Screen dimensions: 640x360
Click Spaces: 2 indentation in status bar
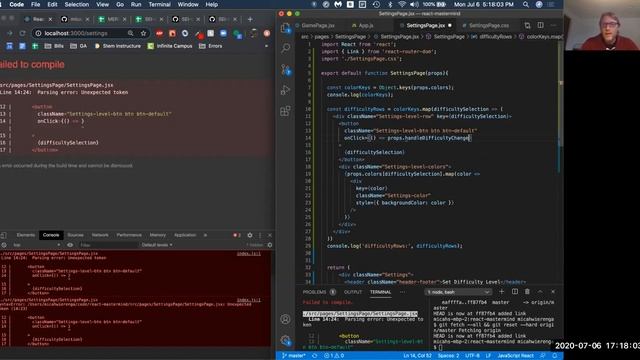(448, 356)
